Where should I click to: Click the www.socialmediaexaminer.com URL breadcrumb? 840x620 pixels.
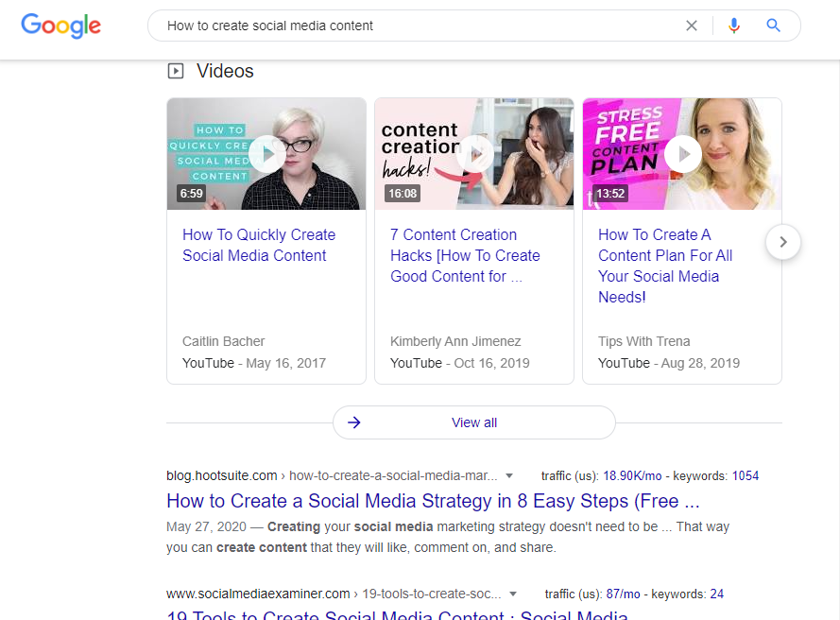334,594
